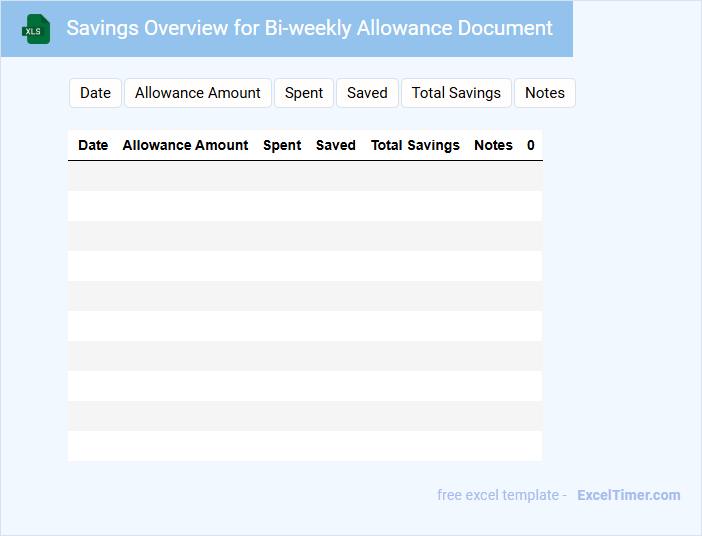Select the Allowance Amount tag button

pos(198,93)
